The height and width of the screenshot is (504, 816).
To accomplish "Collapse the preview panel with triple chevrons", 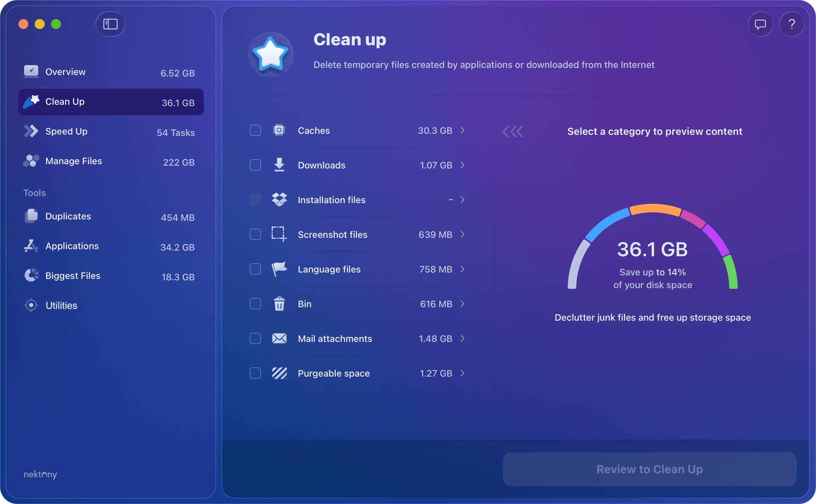I will tap(512, 131).
